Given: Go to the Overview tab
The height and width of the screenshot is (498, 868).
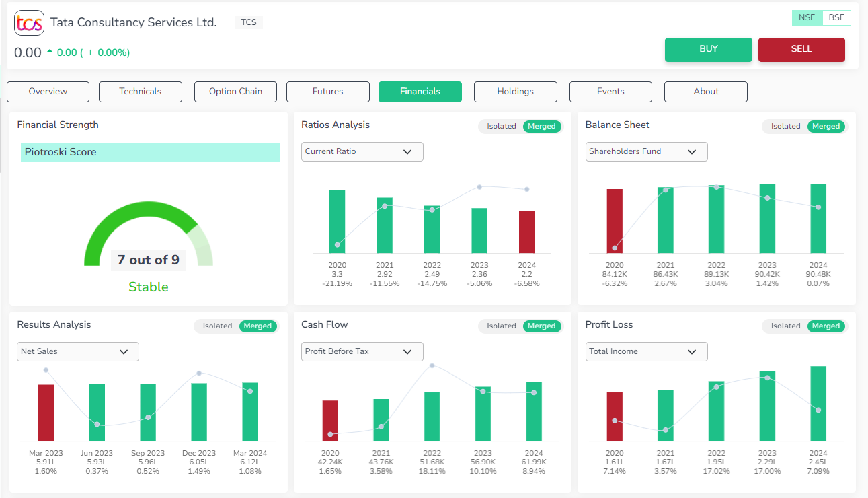Looking at the screenshot, I should (48, 92).
